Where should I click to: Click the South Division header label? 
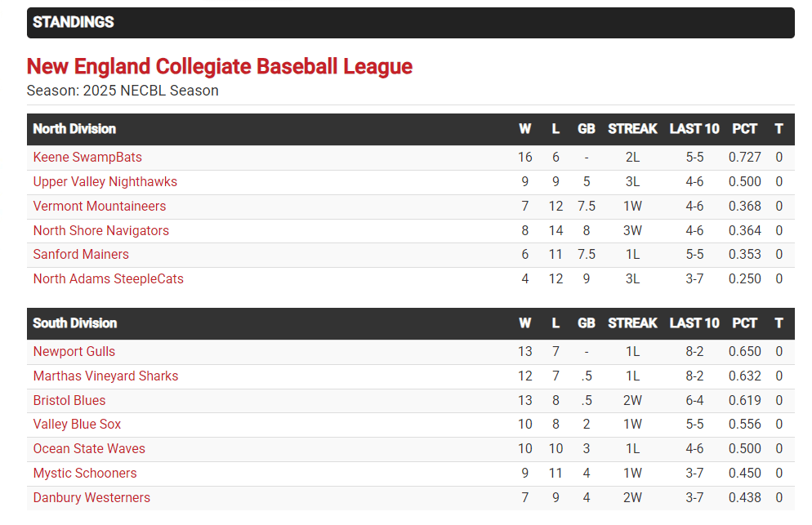coord(74,323)
